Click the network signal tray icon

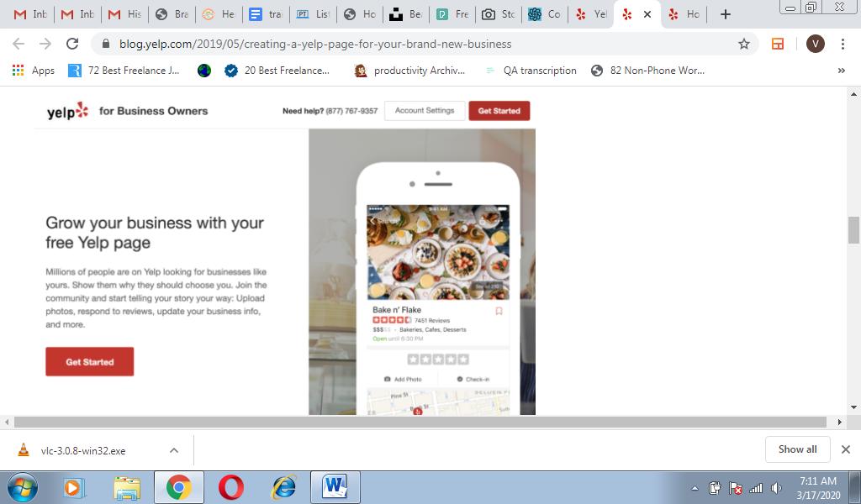click(x=756, y=488)
